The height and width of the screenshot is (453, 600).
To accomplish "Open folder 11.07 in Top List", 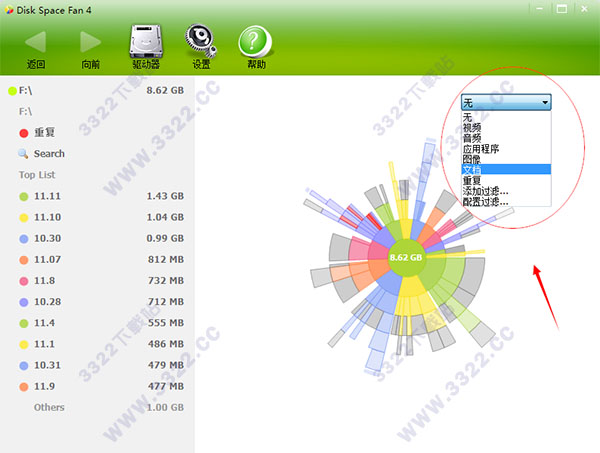I will 47,259.
